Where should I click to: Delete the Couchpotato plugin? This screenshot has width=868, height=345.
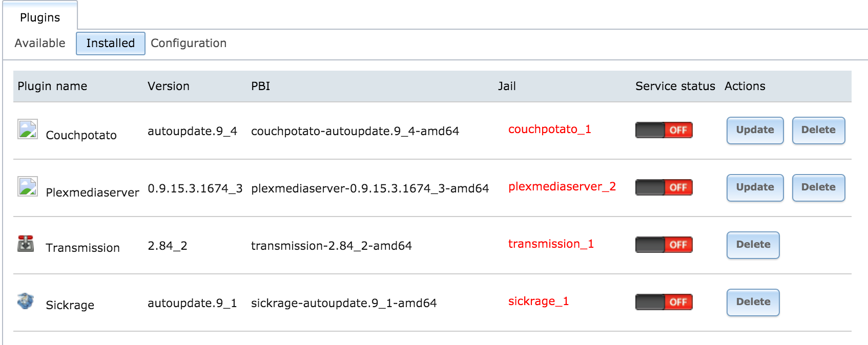point(818,130)
